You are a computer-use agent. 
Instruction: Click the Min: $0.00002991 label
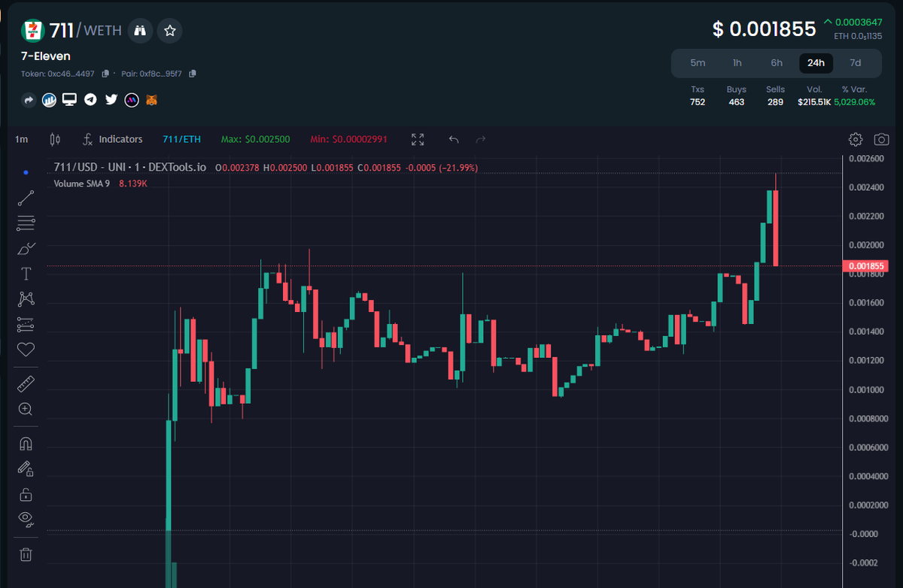click(x=349, y=139)
